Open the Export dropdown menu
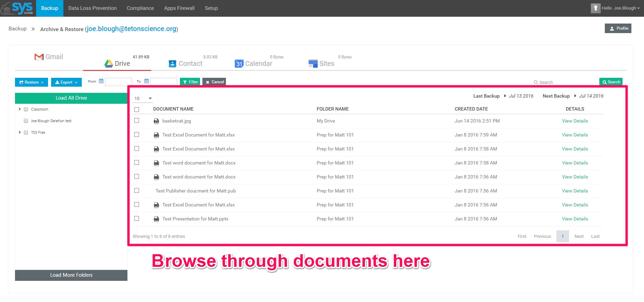The height and width of the screenshot is (302, 644). coord(66,82)
